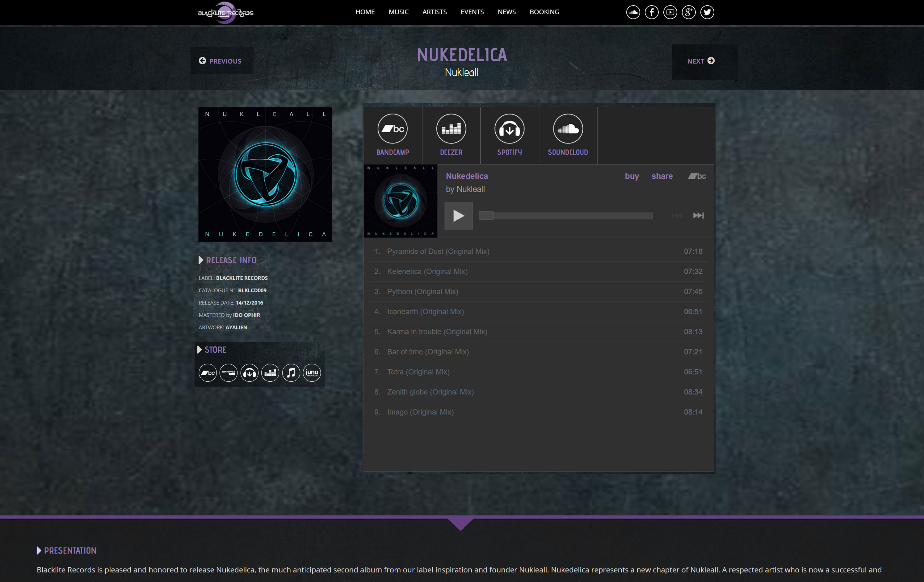This screenshot has height=582, width=924.
Task: Select the Spotify player icon
Action: (x=509, y=129)
